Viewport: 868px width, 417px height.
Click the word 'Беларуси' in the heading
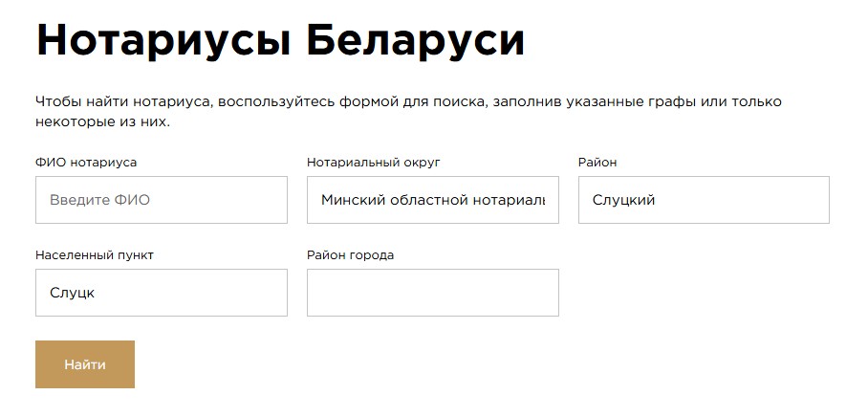pyautogui.click(x=416, y=42)
